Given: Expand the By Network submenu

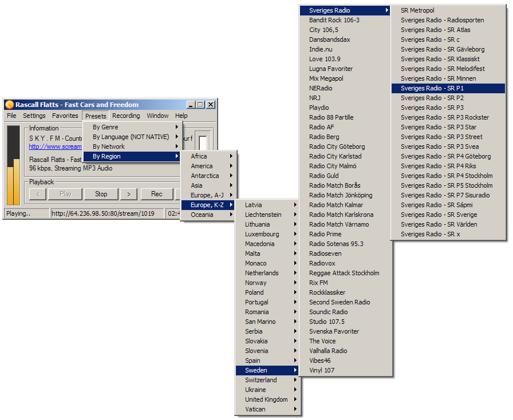Looking at the screenshot, I should click(133, 147).
